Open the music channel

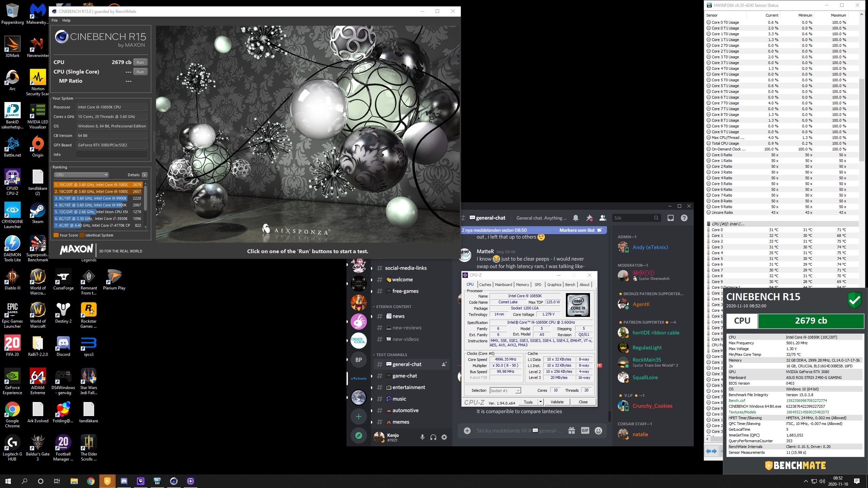pyautogui.click(x=411, y=399)
